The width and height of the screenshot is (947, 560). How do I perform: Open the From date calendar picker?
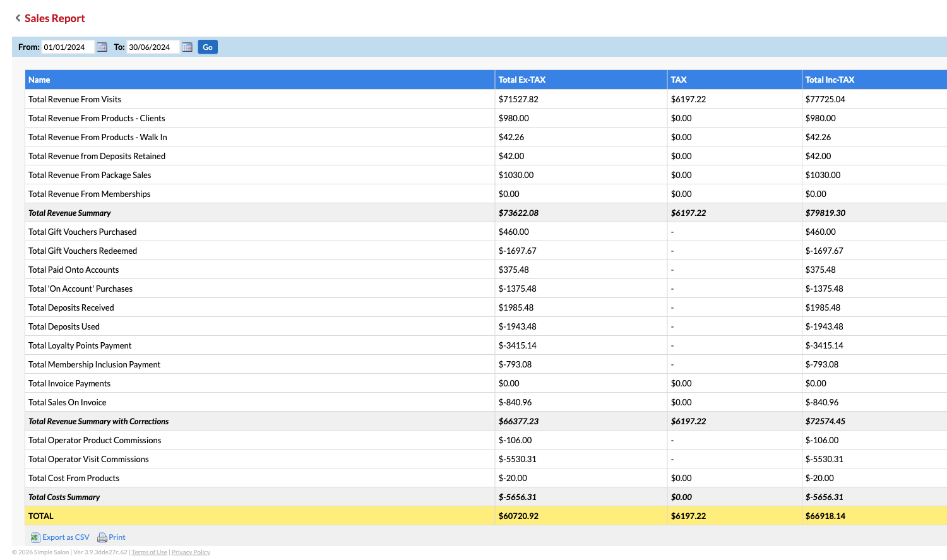[x=101, y=47]
